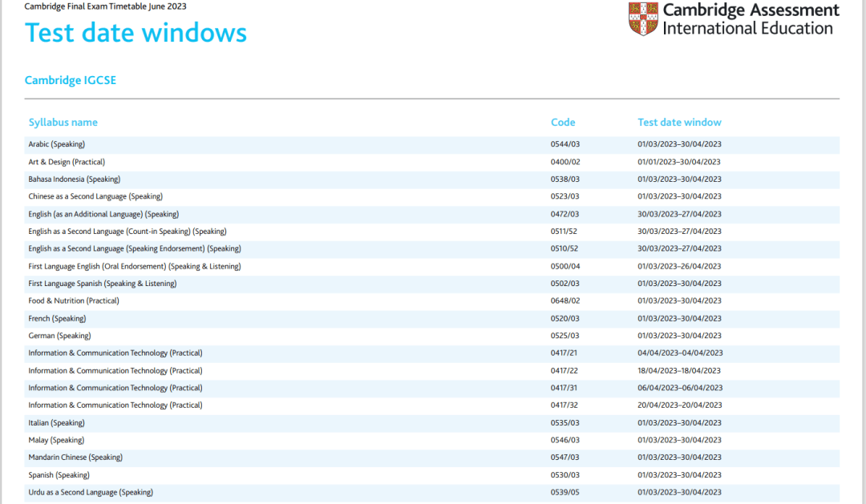Viewport: 866px width, 504px height.
Task: Select the 'Cambridge IGCSE' section heading
Action: pyautogui.click(x=71, y=80)
